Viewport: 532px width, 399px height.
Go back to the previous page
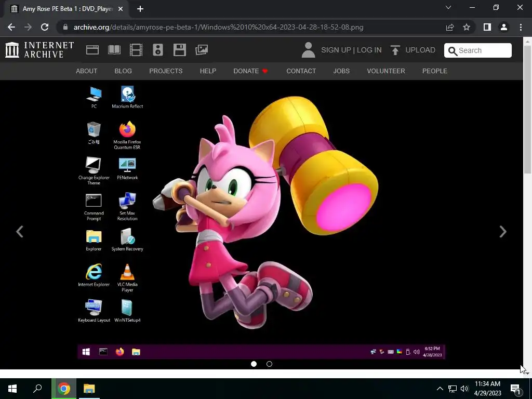pos(11,27)
